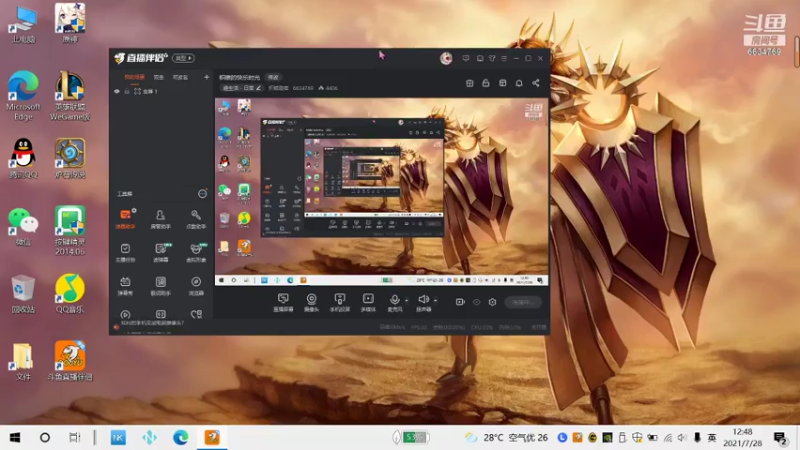Open the Microsoft Edge desktop shortcut
This screenshot has width=800, height=450.
23,95
